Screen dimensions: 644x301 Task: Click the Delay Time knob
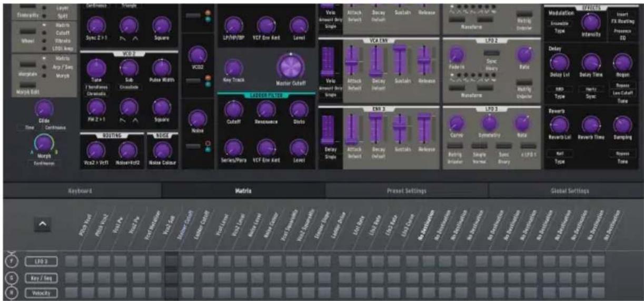click(x=591, y=63)
